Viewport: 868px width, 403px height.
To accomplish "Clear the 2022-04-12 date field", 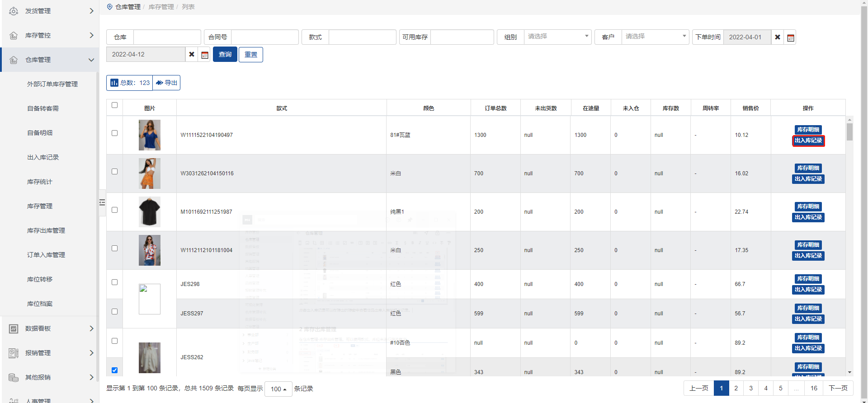I will (192, 54).
